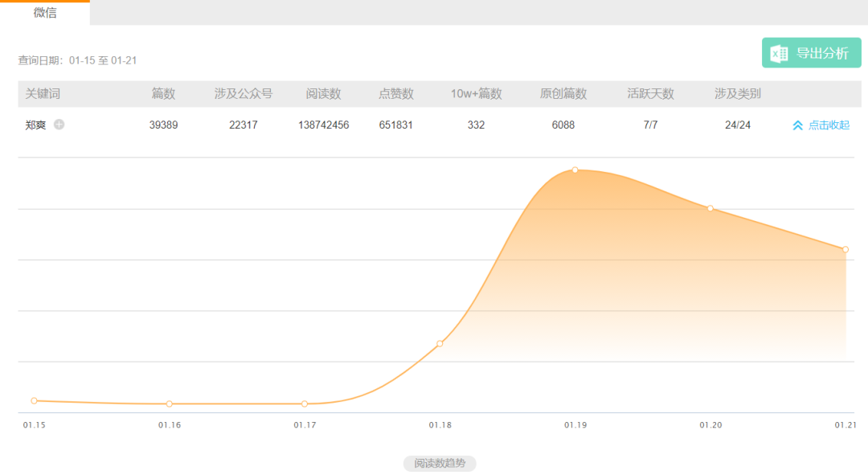
Task: Click the 原创篇数 column header
Action: pos(563,94)
